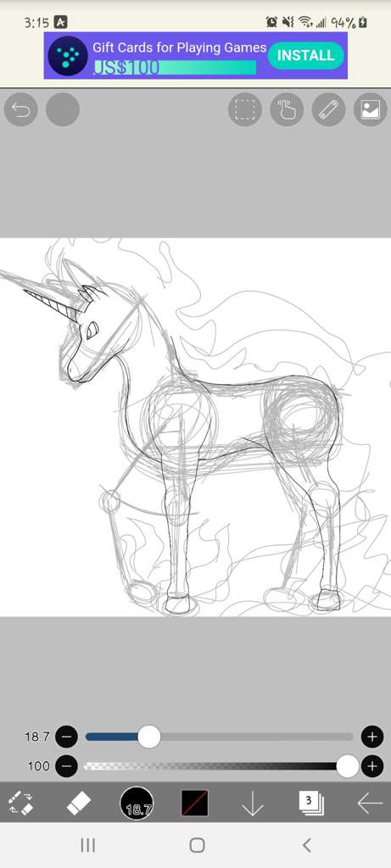
Task: Click INSTALL on the gift cards ad
Action: (305, 55)
